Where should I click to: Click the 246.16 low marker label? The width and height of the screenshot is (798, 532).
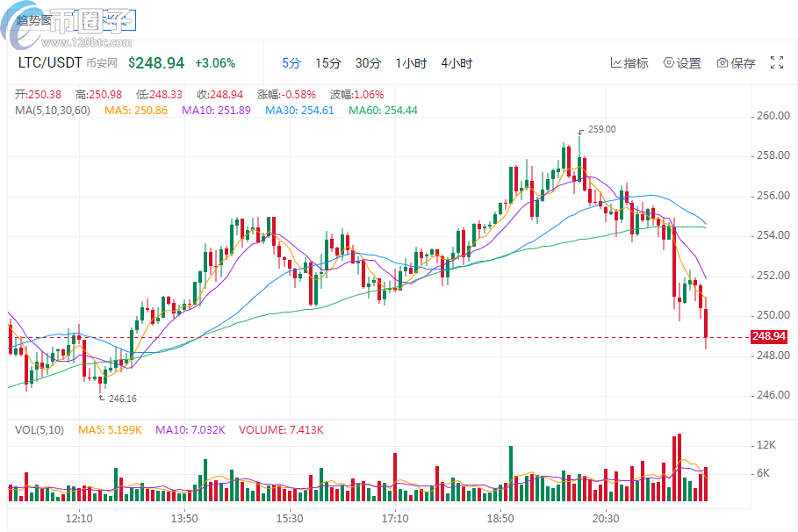click(x=123, y=399)
